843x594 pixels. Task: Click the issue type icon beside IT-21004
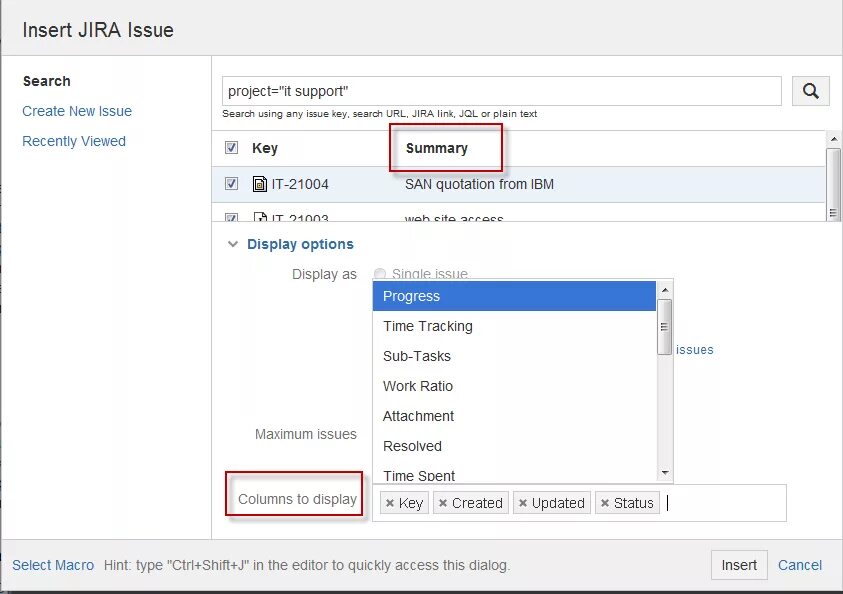click(261, 183)
